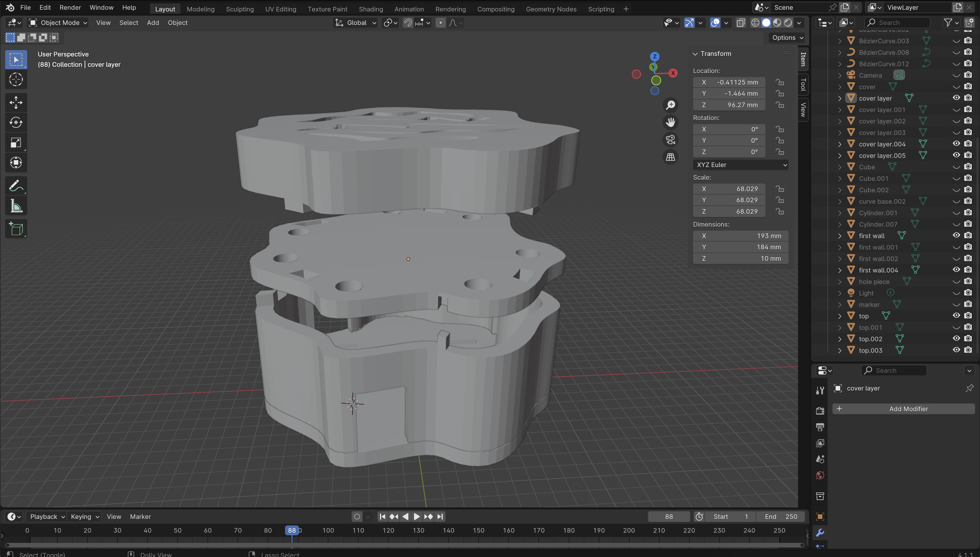Switch to the Shading workspace tab
The width and height of the screenshot is (980, 557).
pos(370,9)
